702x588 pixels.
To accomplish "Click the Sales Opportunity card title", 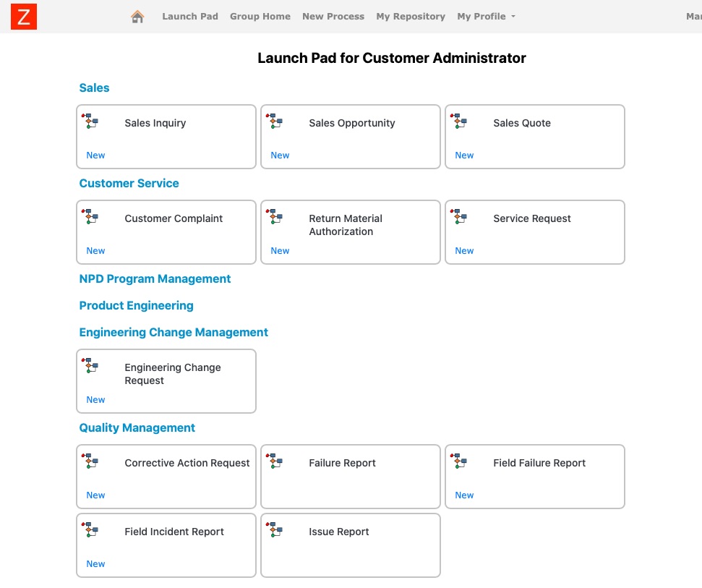I will click(x=352, y=123).
